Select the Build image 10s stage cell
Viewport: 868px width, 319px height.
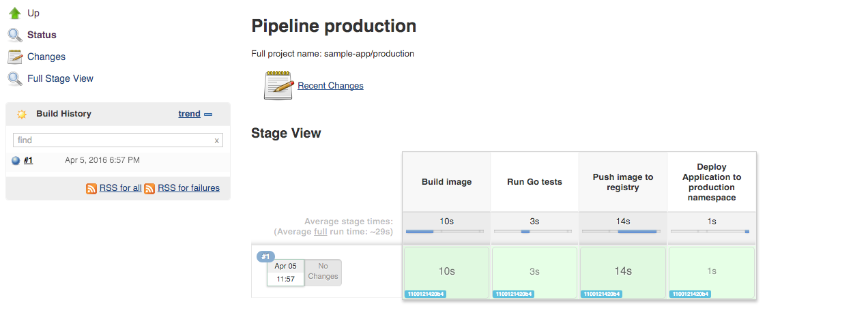[x=446, y=271]
